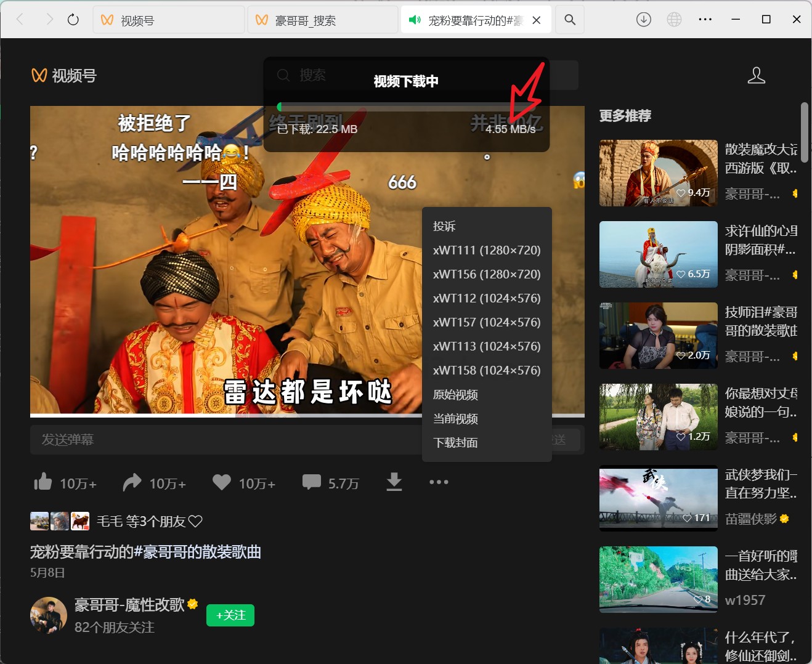Click the thumbs-up like icon below the video
The width and height of the screenshot is (812, 664).
(43, 482)
